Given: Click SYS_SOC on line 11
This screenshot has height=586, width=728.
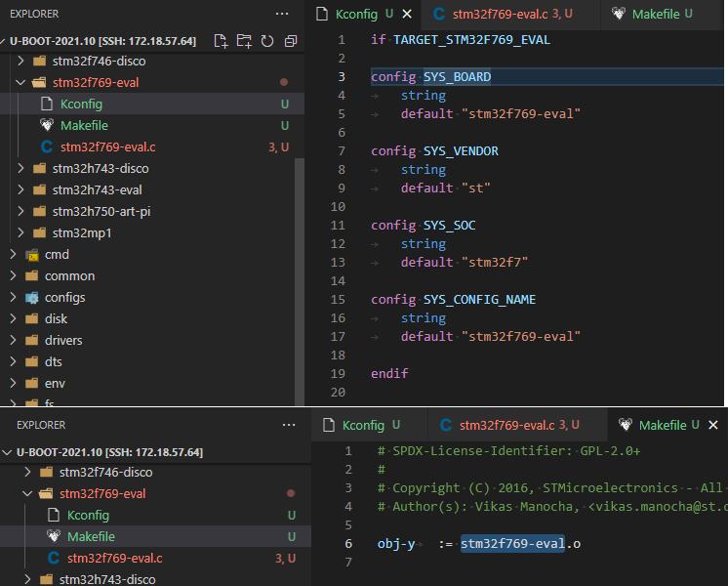Looking at the screenshot, I should pyautogui.click(x=450, y=225).
